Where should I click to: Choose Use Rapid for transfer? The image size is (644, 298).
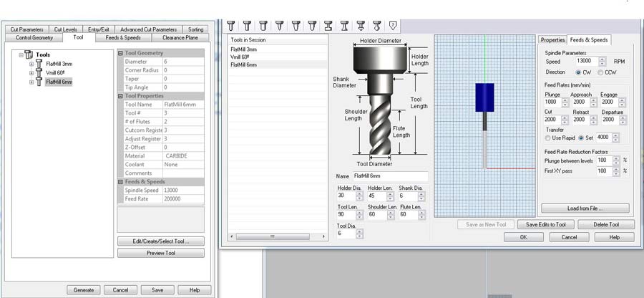548,138
